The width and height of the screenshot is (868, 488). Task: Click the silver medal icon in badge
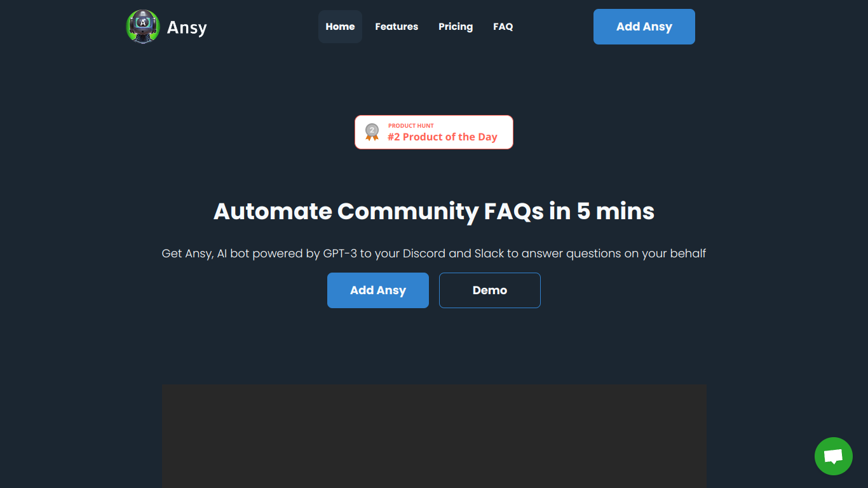[372, 132]
